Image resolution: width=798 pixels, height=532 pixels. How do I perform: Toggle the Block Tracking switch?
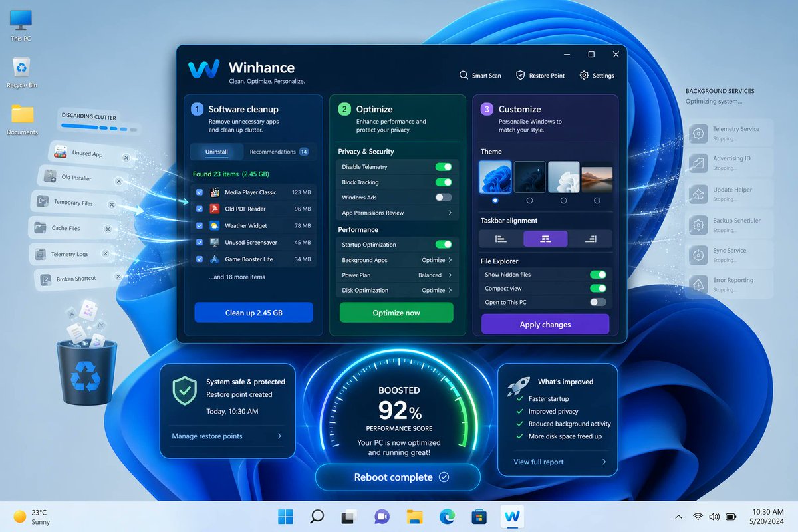[444, 182]
